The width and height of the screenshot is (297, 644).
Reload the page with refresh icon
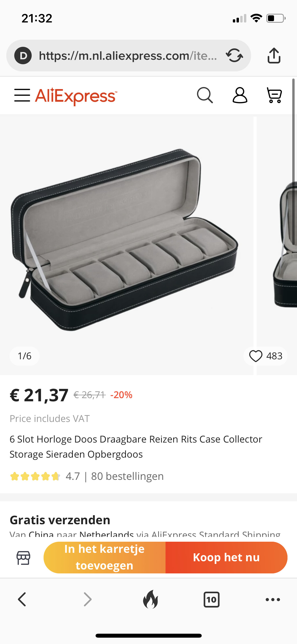tap(234, 56)
